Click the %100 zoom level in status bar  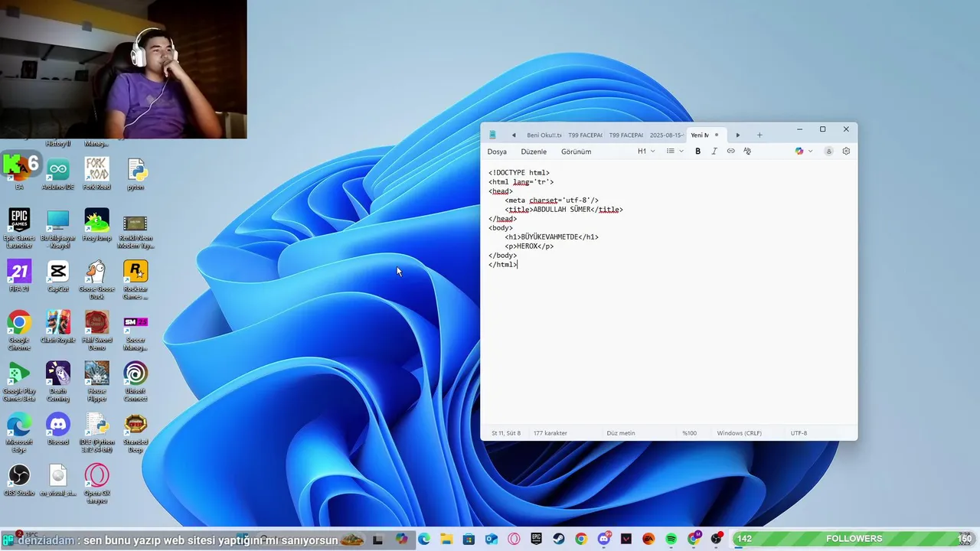click(690, 433)
